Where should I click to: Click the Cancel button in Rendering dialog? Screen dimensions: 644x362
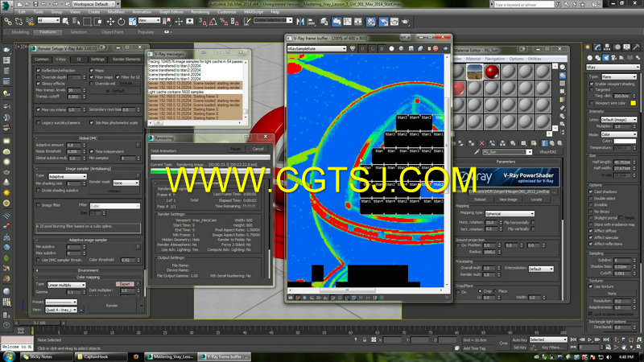coord(258,149)
